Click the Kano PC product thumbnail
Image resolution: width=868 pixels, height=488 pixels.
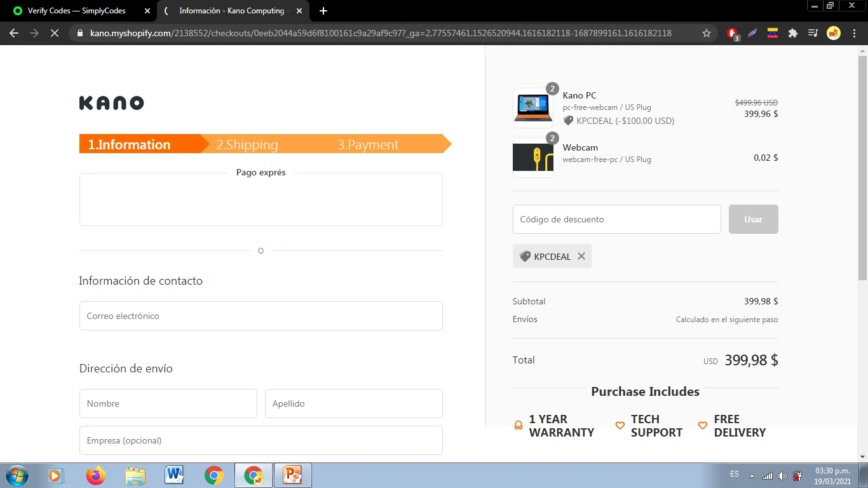[533, 108]
